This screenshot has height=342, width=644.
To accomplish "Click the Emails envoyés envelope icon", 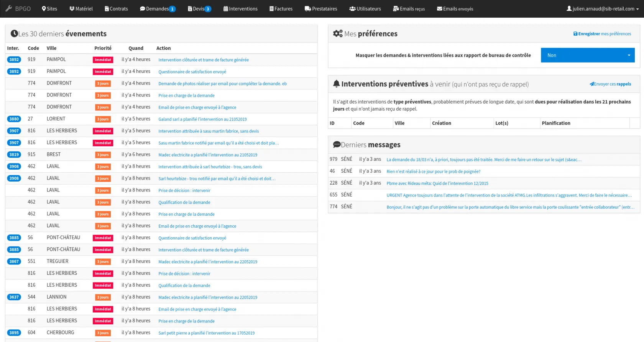I will point(439,8).
